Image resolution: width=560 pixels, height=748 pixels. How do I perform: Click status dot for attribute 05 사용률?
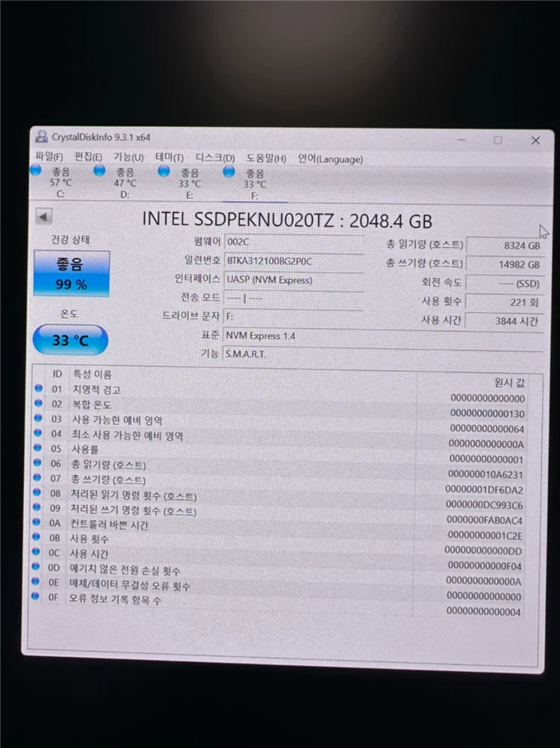coord(37,448)
